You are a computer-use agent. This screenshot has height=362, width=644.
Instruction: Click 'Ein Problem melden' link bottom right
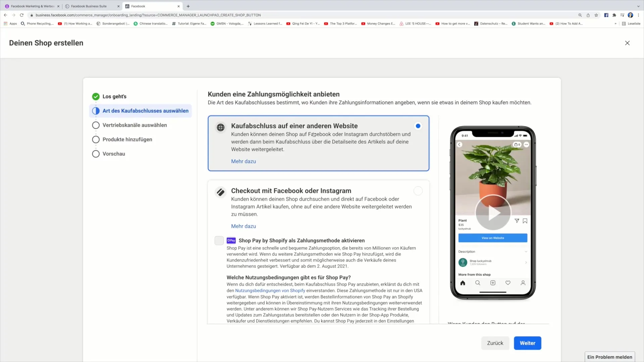[609, 357]
